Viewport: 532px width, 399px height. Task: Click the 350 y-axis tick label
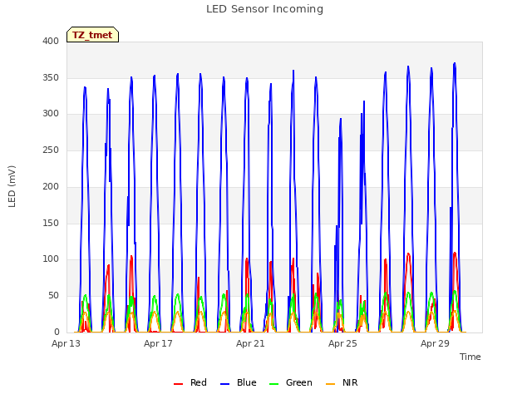[x=51, y=77]
